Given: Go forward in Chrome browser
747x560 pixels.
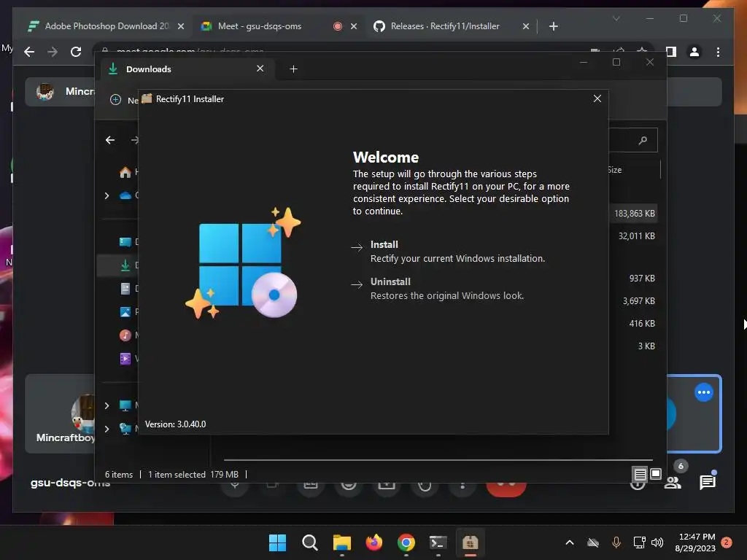Looking at the screenshot, I should click(x=53, y=52).
